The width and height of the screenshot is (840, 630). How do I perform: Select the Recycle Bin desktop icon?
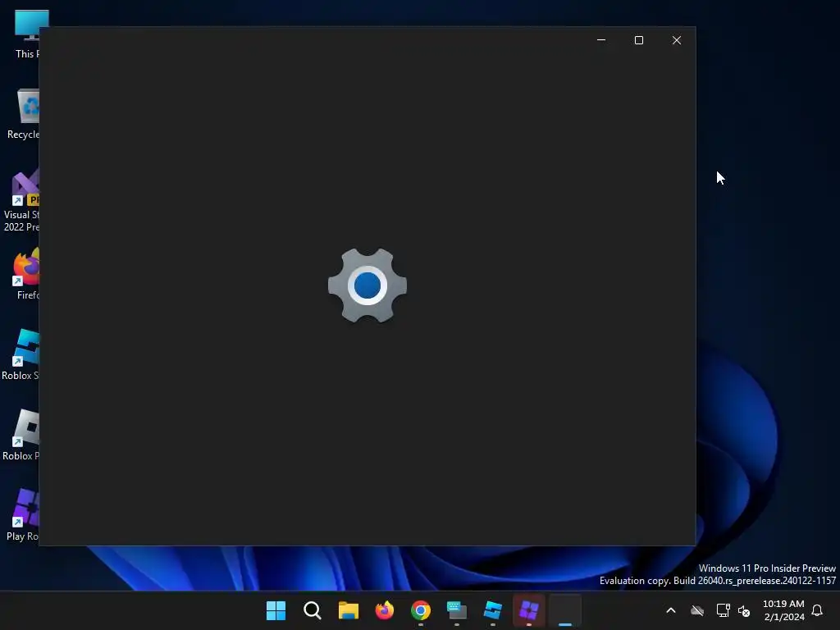(24, 114)
